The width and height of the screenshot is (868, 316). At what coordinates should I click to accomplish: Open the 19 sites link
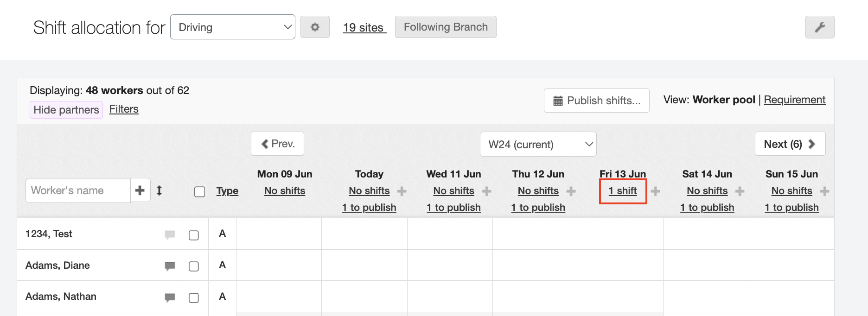(x=364, y=27)
